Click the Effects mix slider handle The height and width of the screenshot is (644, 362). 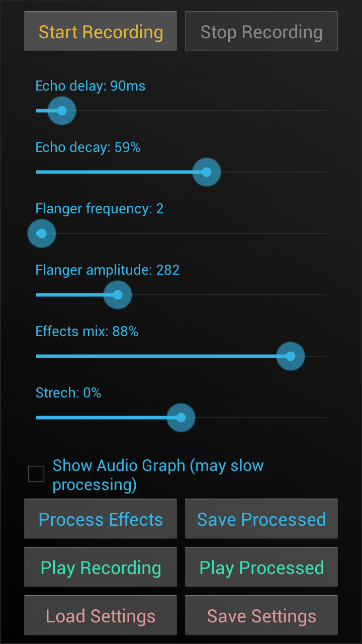(291, 356)
